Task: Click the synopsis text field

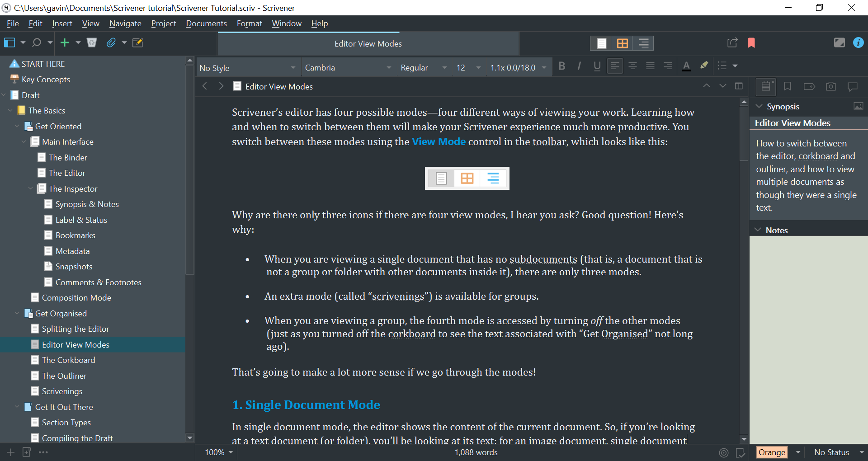Action: click(x=808, y=175)
